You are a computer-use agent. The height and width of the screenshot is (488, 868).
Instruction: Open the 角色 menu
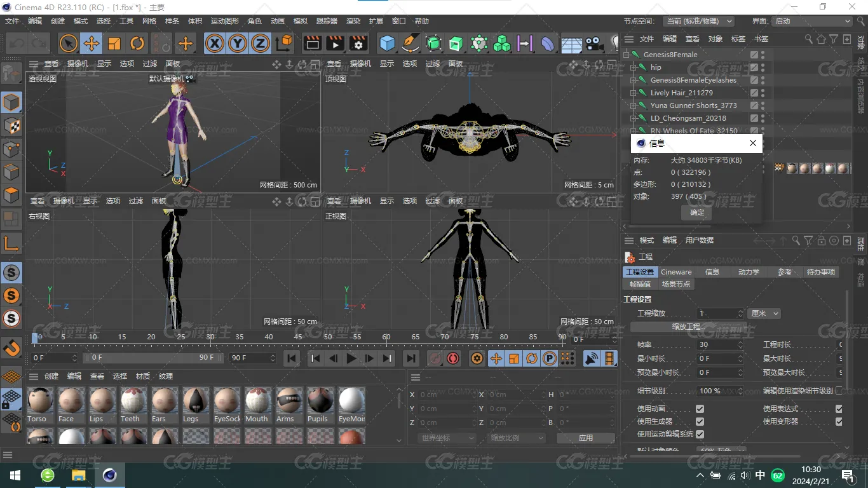255,21
